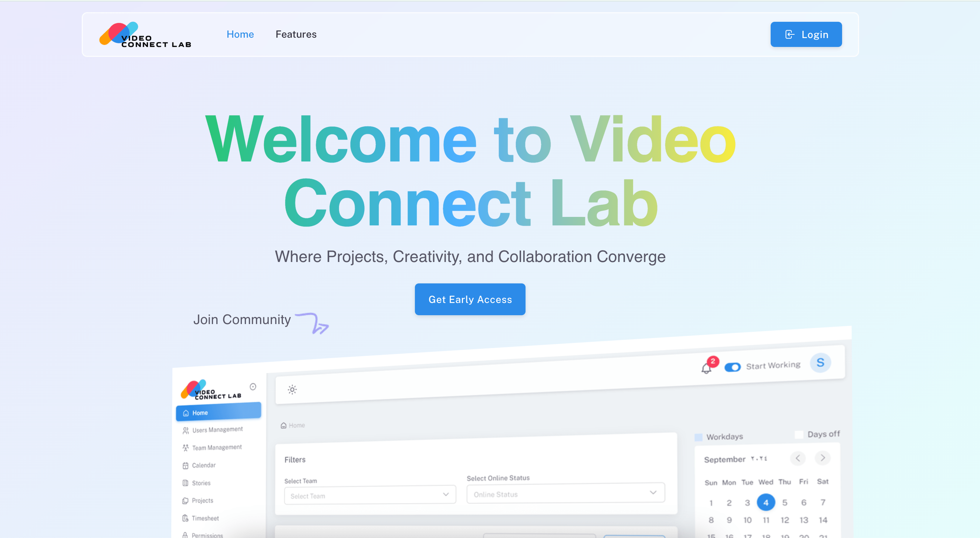Viewport: 980px width, 538px height.
Task: Click the sun theme icon
Action: point(292,389)
